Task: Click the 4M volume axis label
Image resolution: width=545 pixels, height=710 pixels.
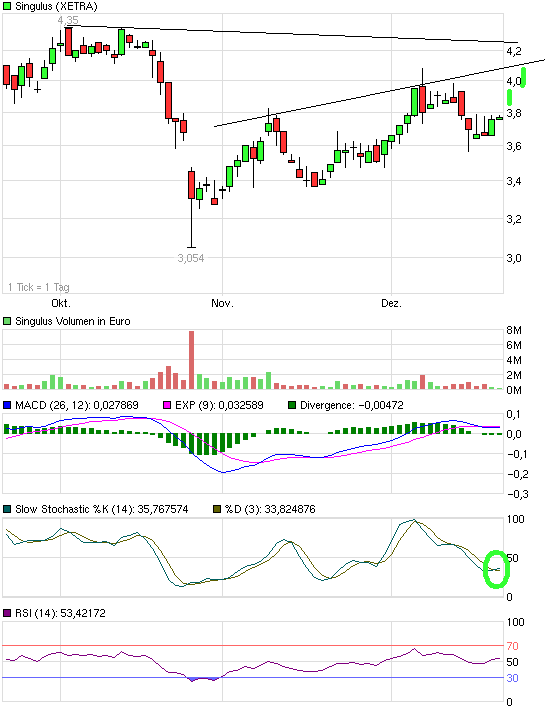Action: pos(514,360)
